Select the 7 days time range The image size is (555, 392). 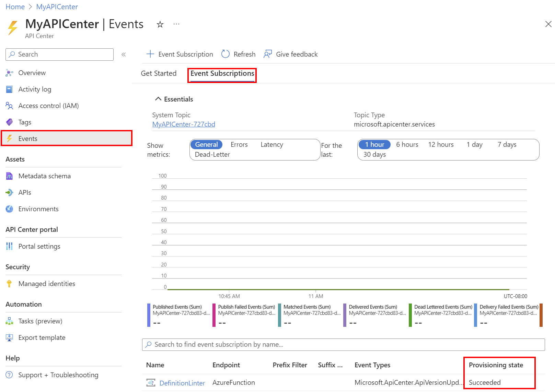pos(507,144)
